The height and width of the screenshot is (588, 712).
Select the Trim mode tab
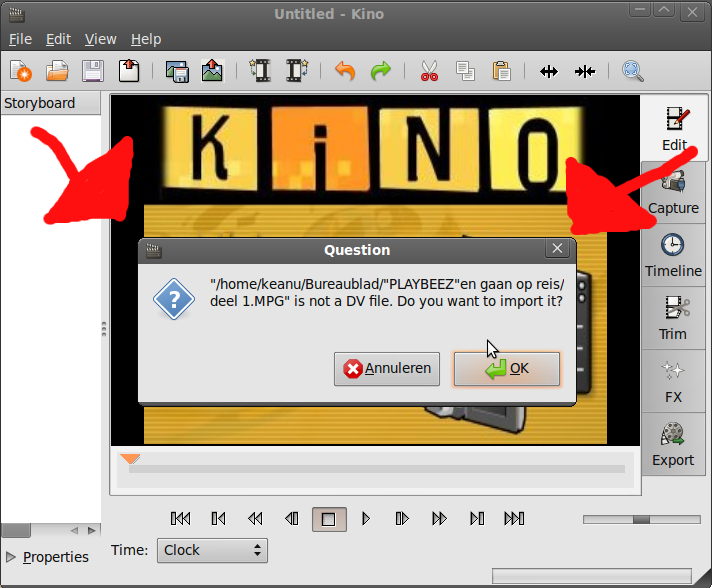click(x=673, y=319)
